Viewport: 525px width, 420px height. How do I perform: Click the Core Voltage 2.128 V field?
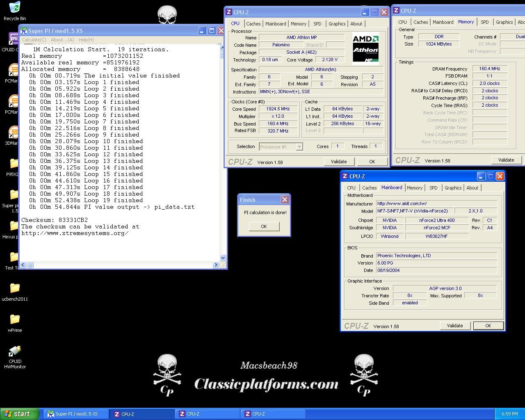tap(330, 60)
